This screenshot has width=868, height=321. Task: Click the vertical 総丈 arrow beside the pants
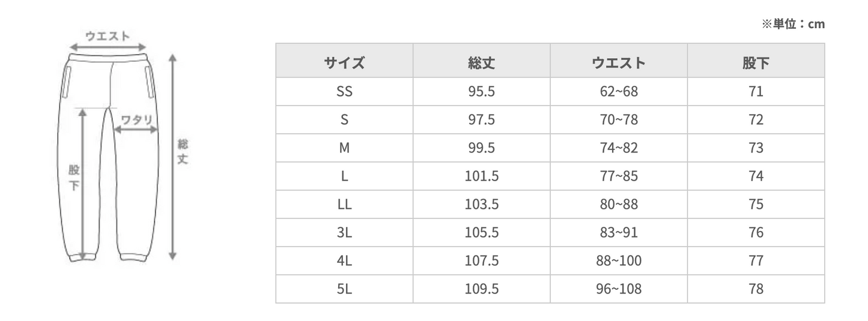pos(172,157)
